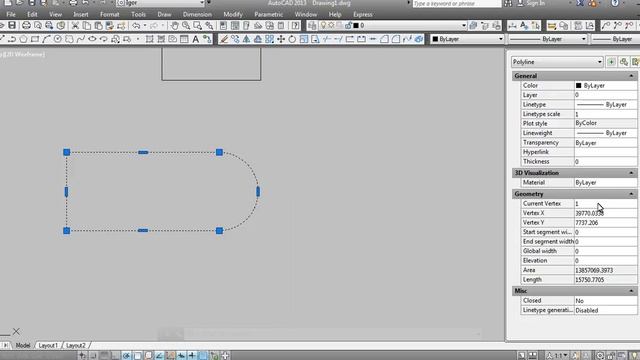Click the Table draw tool icon

point(184,39)
